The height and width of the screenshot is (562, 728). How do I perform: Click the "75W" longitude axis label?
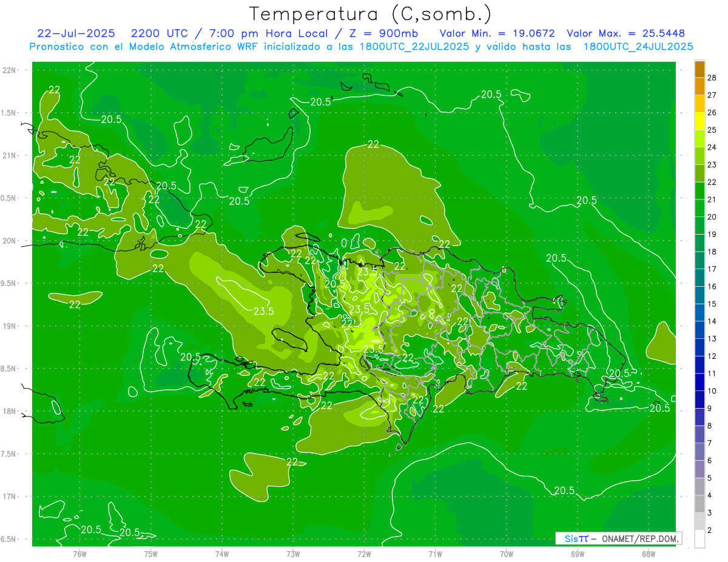point(151,554)
